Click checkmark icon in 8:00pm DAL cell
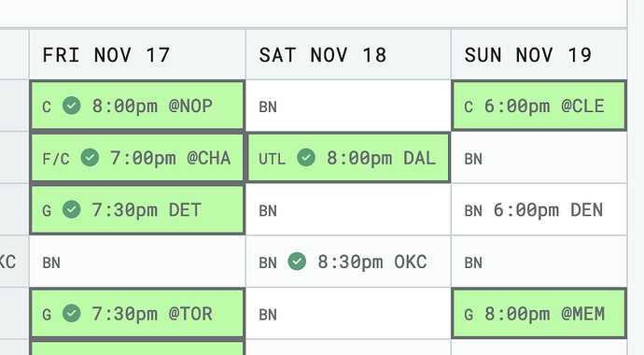The height and width of the screenshot is (355, 644). coord(306,157)
